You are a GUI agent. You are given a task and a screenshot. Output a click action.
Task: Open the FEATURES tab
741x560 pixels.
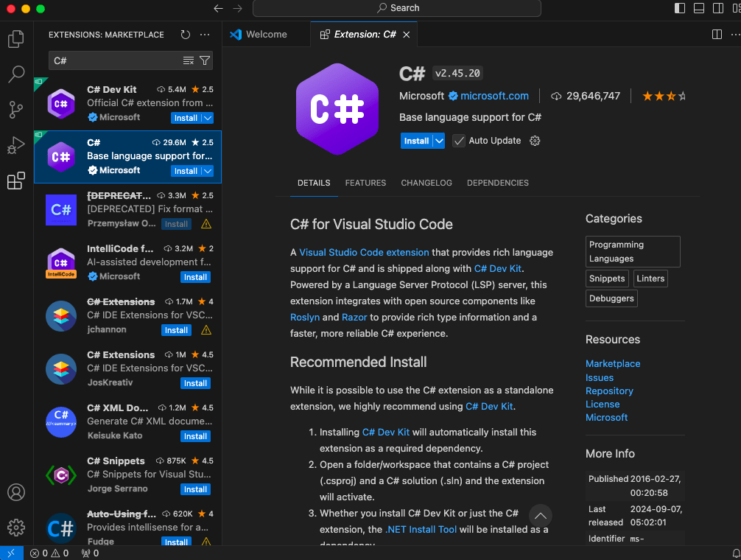[x=366, y=183]
